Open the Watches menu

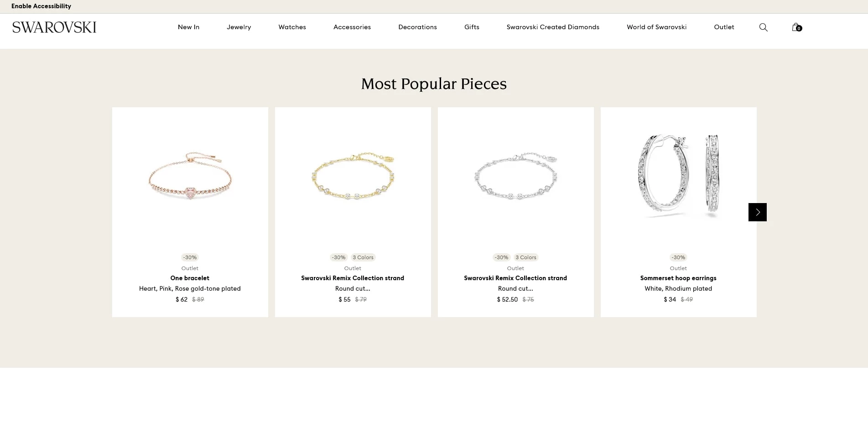292,27
